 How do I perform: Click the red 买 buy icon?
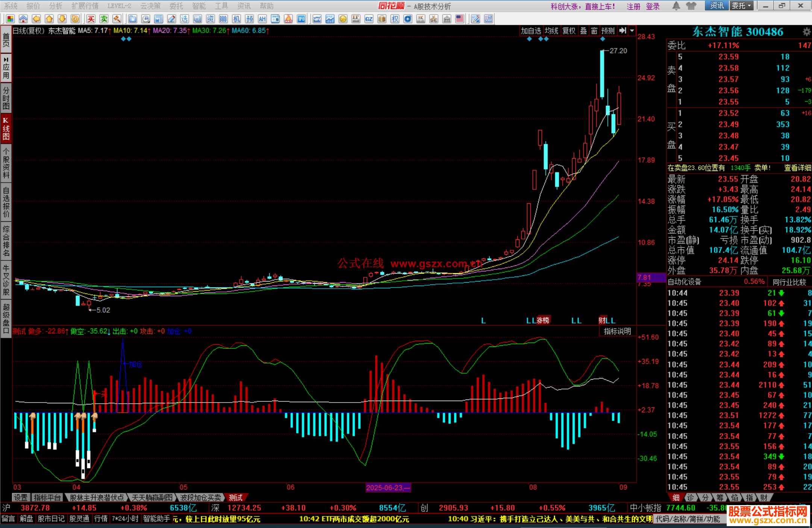click(91, 19)
